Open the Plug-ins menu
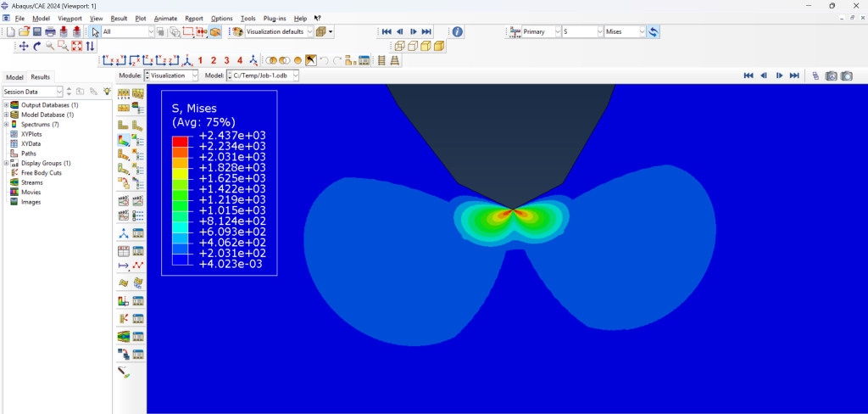 (274, 18)
